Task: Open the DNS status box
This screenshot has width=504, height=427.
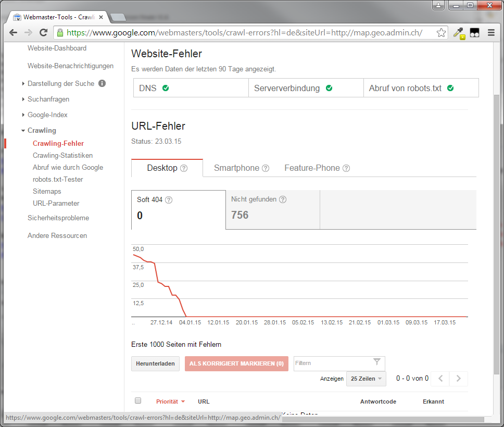Action: (x=191, y=88)
